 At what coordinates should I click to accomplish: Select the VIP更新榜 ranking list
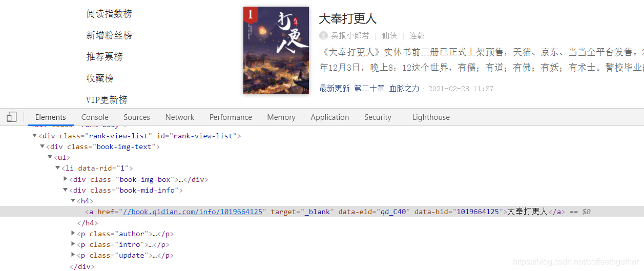107,100
